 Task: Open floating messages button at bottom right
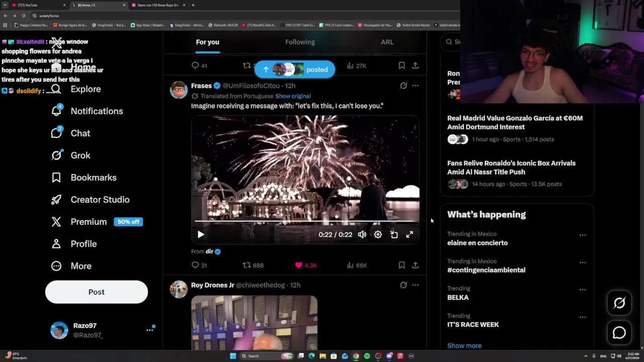(x=619, y=333)
